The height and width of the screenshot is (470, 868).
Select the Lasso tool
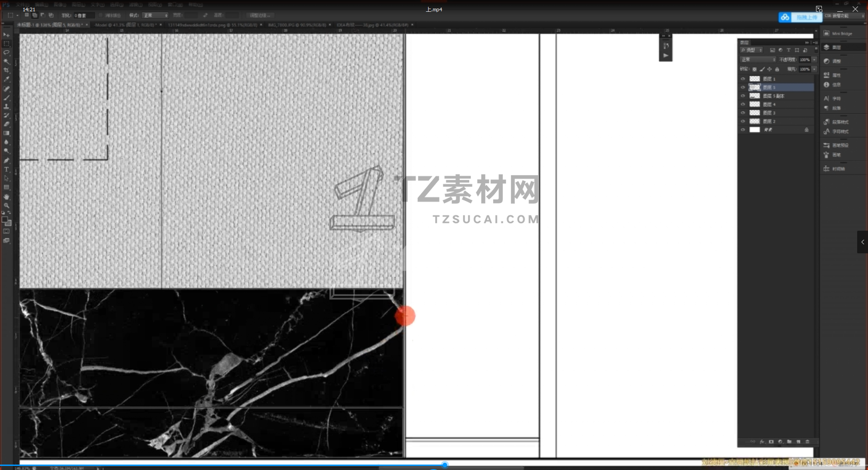[6, 52]
